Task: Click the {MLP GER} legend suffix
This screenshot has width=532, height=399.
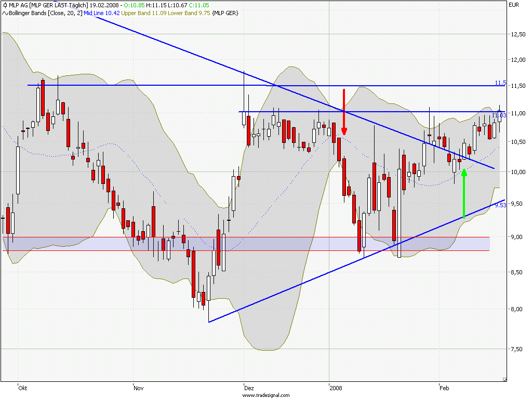Action: [x=225, y=13]
